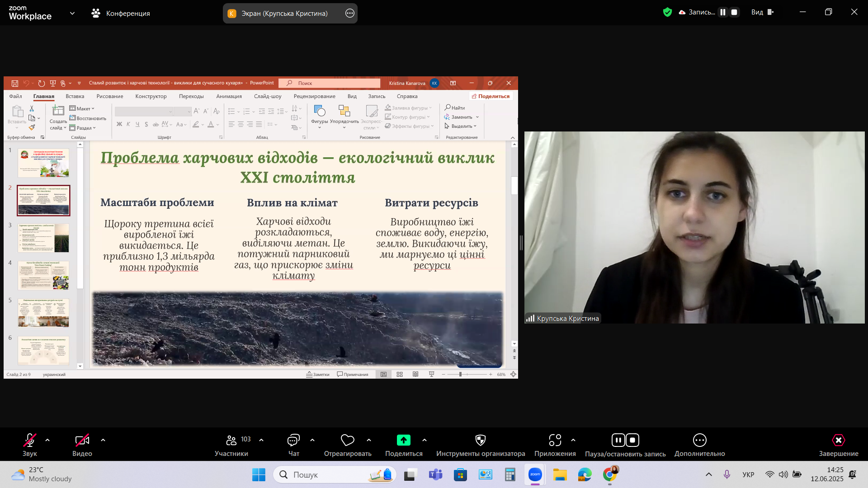The width and height of the screenshot is (868, 488).
Task: Expand audio options arrow next to Звук
Action: [47, 440]
